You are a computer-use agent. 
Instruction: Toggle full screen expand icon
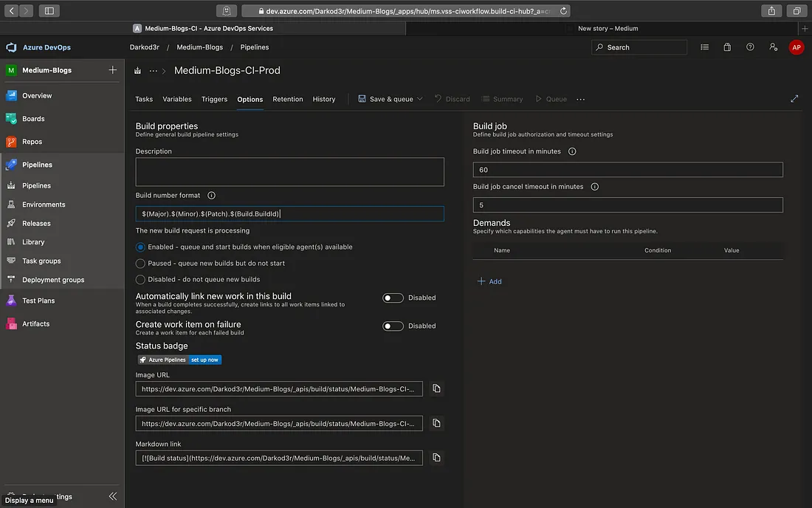(x=794, y=99)
